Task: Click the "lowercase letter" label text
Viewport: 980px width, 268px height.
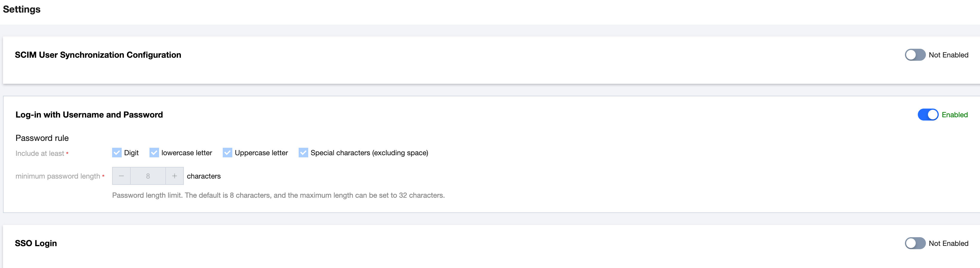Action: (187, 153)
